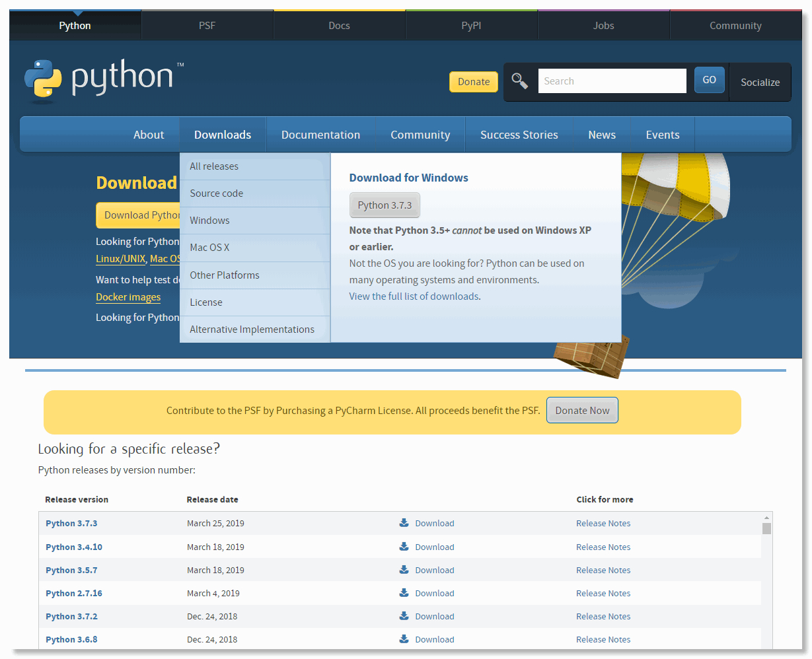The image size is (812, 659).
Task: Click the Download link for Python 2.7.16
Action: [435, 593]
